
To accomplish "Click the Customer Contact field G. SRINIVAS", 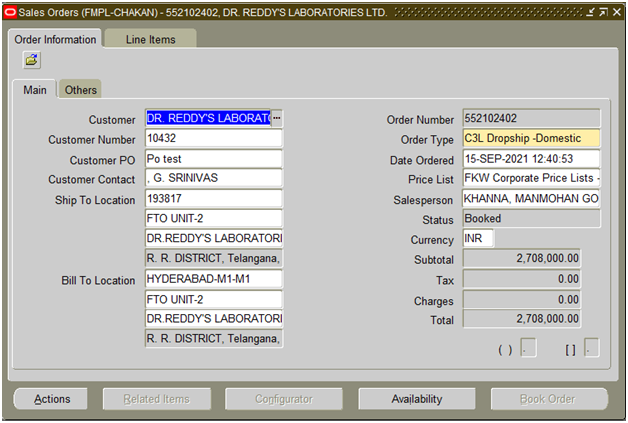I will [214, 178].
